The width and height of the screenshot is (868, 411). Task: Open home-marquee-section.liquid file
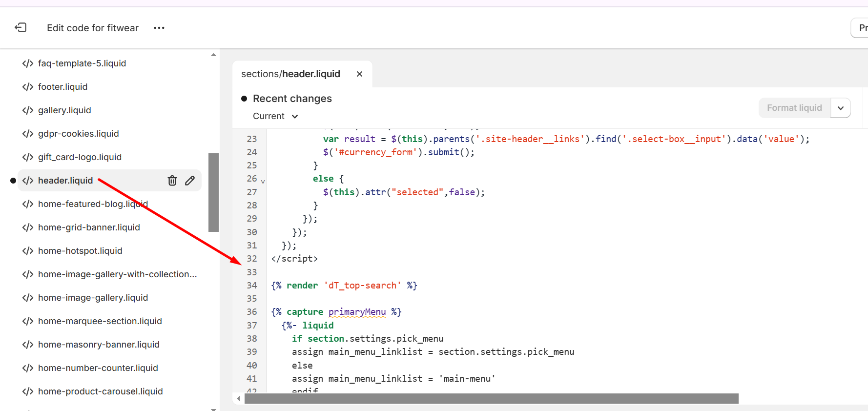100,321
